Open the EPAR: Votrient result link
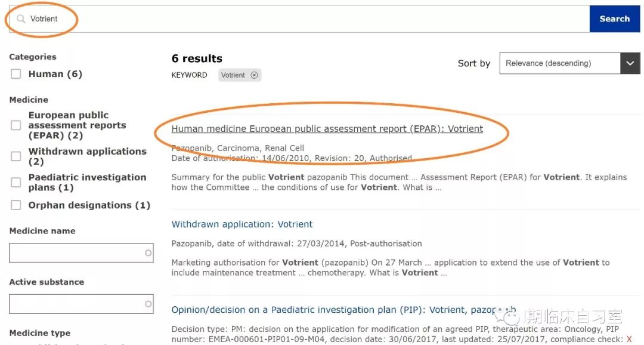The height and width of the screenshot is (345, 644). point(327,129)
